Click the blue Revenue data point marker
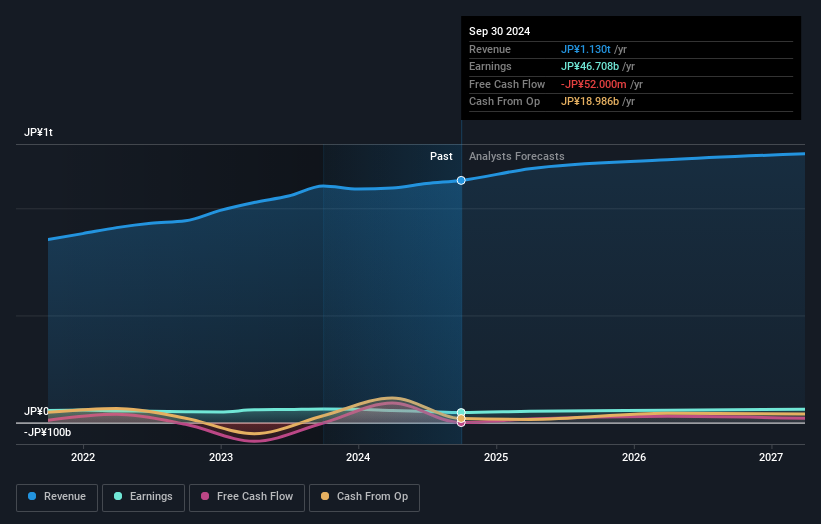 [461, 181]
